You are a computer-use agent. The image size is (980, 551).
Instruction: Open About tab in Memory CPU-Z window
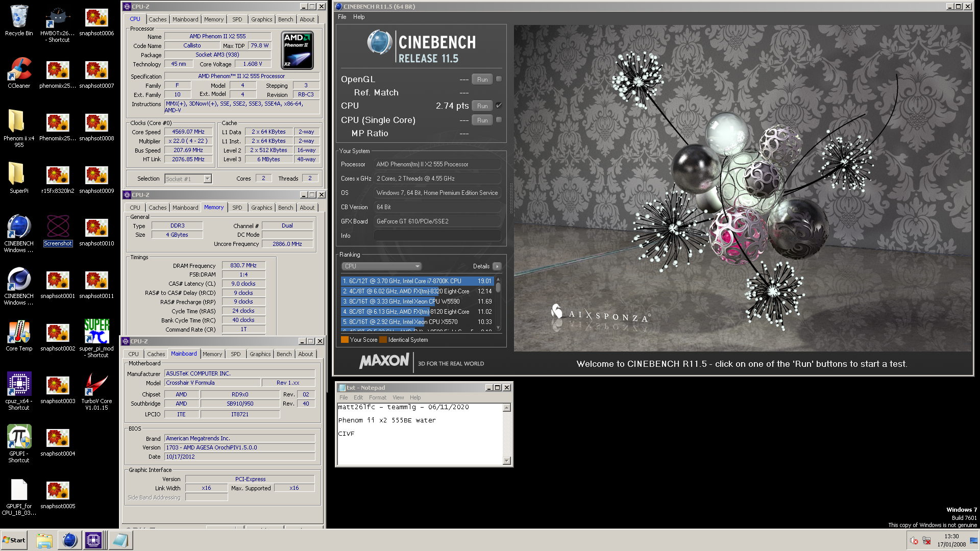(307, 208)
